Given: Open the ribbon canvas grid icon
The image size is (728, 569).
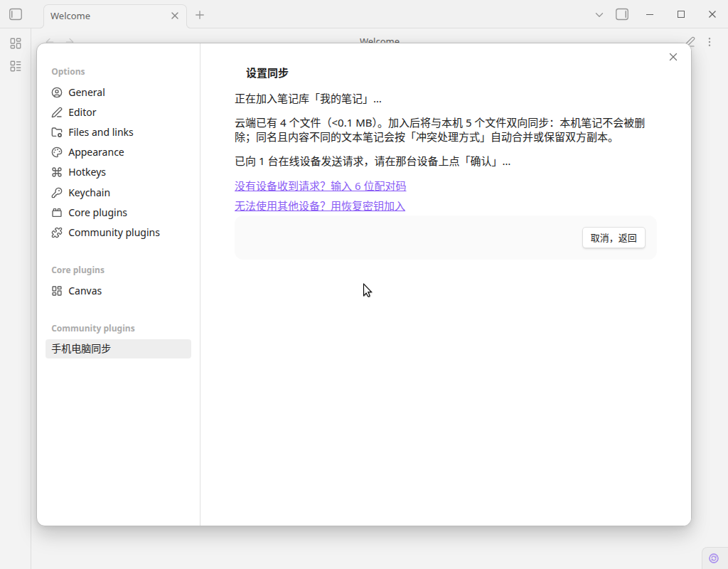Looking at the screenshot, I should click(16, 43).
